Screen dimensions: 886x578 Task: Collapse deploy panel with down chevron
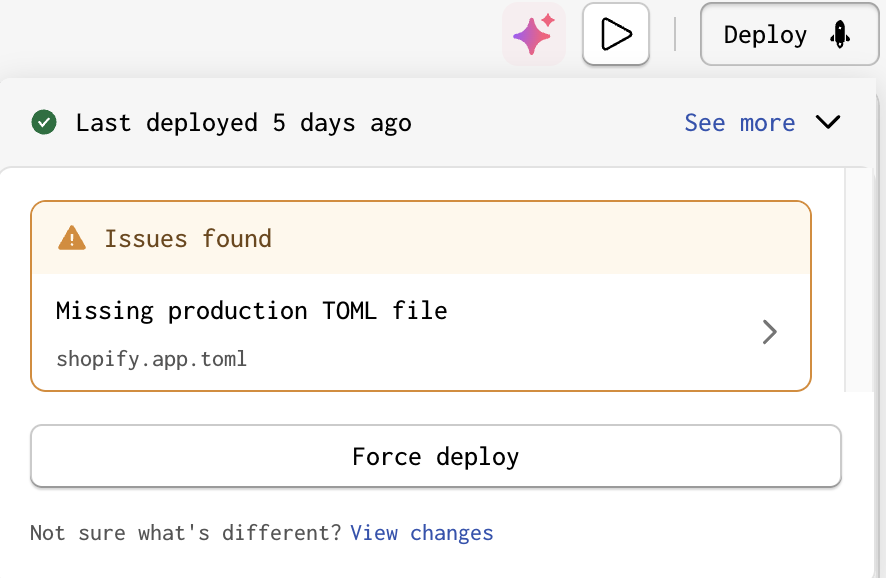828,123
